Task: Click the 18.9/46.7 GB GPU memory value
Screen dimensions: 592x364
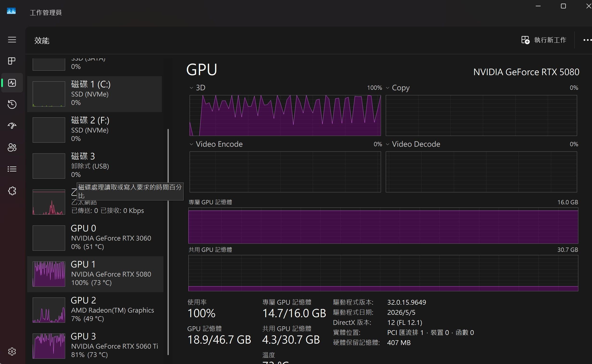Action: [x=219, y=340]
